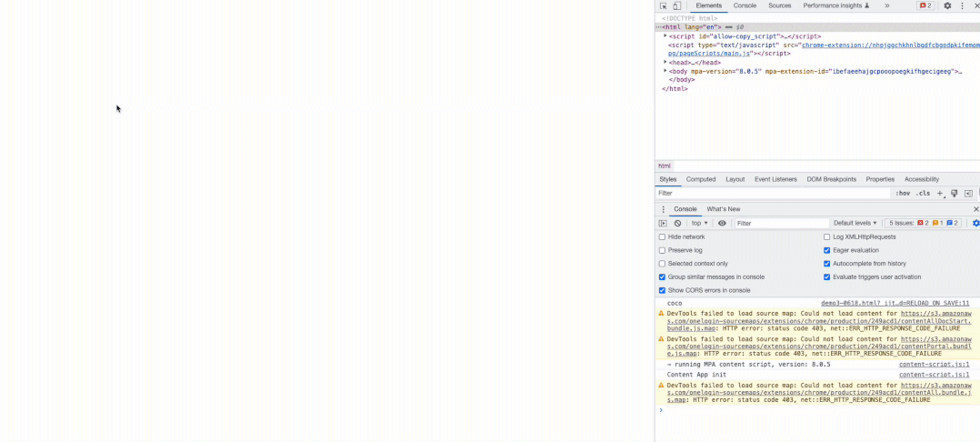Open the demo3-0618.html source link

pyautogui.click(x=895, y=303)
